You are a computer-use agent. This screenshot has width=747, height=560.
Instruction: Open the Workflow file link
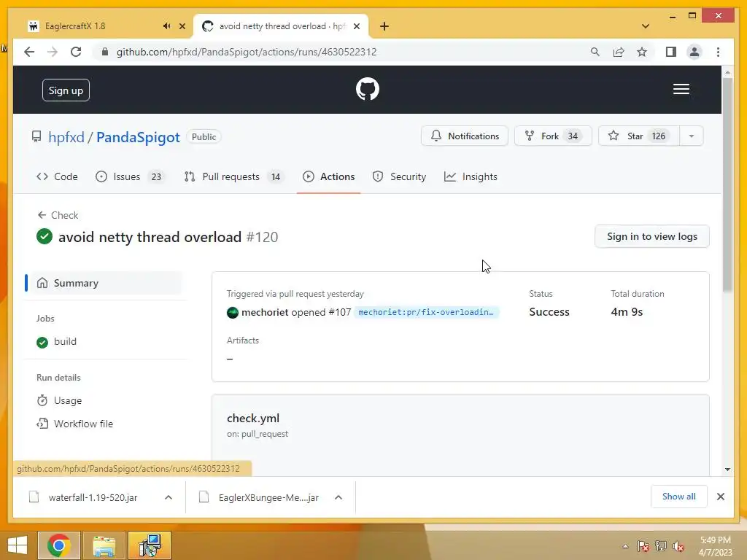[x=75, y=424]
